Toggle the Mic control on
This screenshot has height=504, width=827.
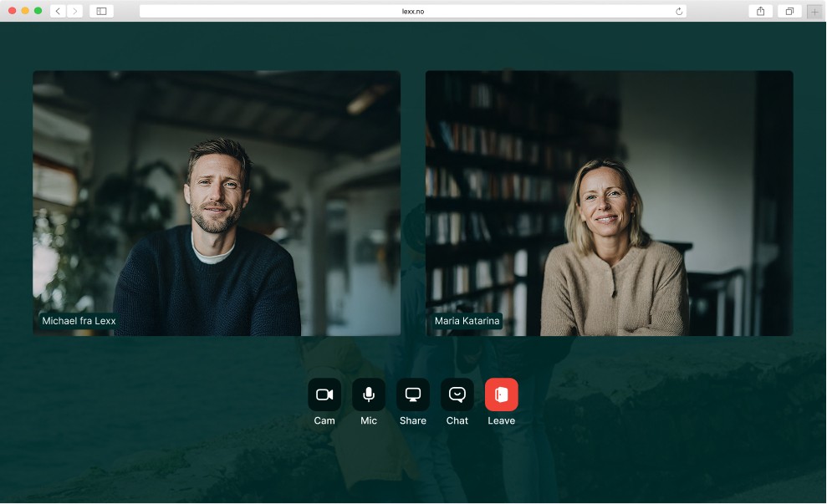(369, 393)
